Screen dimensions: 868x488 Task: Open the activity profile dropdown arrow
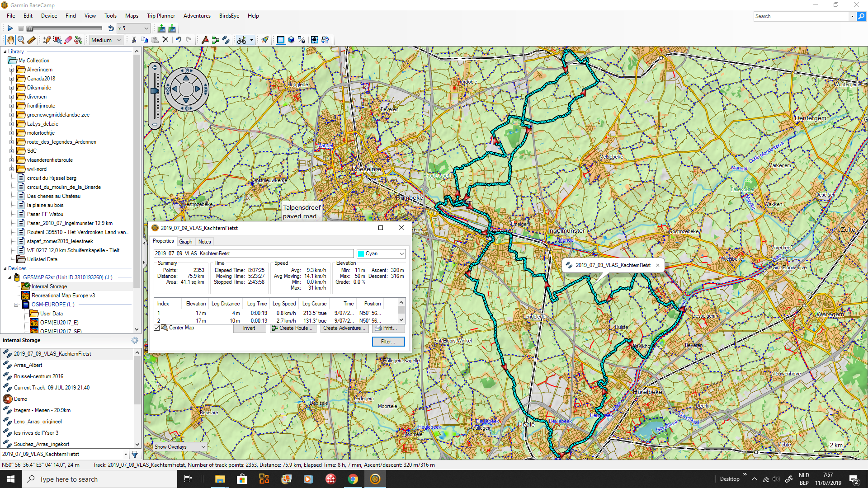251,40
